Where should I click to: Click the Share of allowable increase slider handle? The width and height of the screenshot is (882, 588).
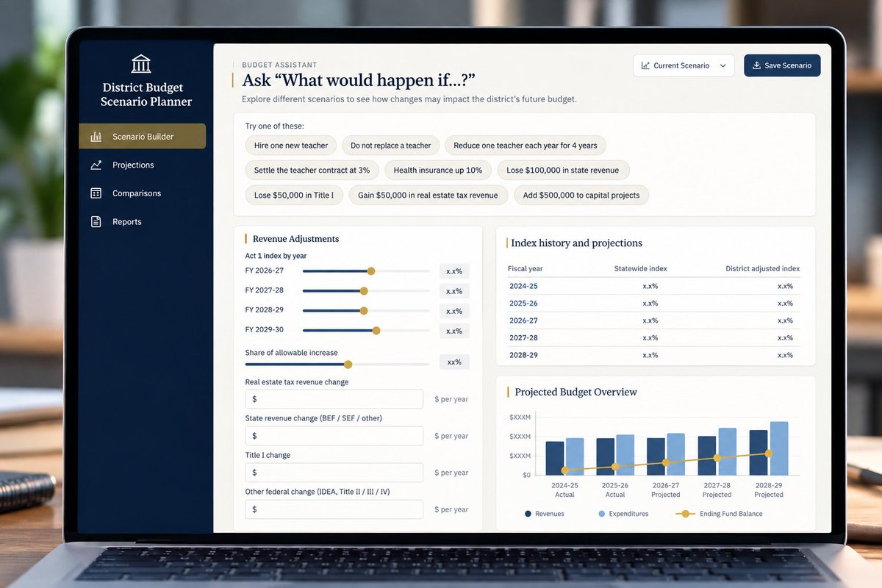[x=348, y=364]
